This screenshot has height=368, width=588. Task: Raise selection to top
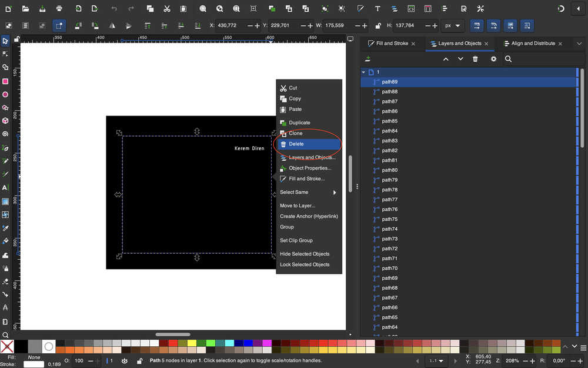click(x=148, y=25)
